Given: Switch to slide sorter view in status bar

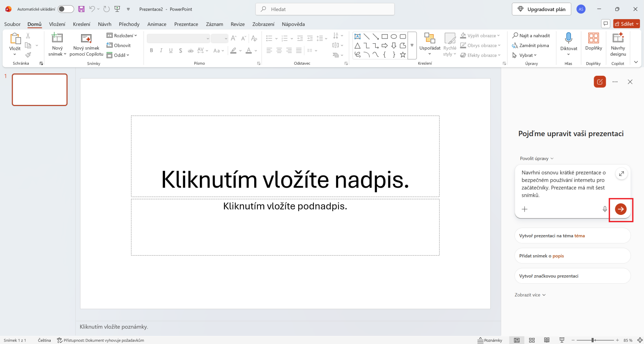Looking at the screenshot, I should point(532,340).
